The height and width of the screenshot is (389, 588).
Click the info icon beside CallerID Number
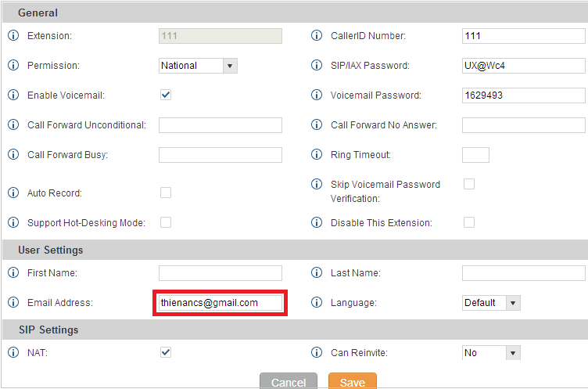point(317,36)
